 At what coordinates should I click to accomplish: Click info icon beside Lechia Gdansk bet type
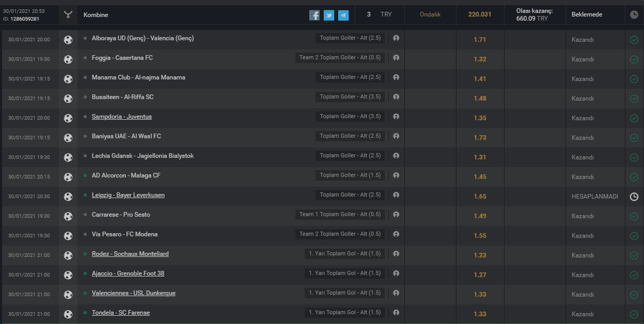pyautogui.click(x=396, y=156)
